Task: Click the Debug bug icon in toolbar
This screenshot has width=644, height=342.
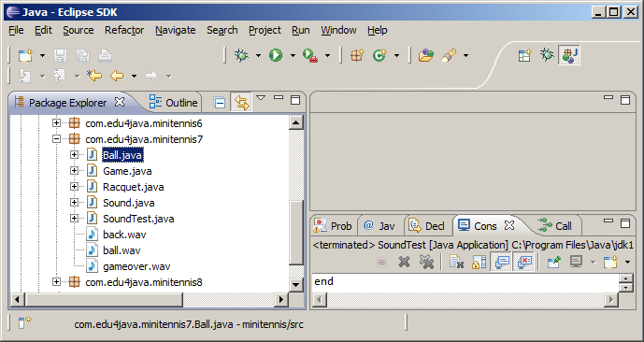Action: (241, 55)
